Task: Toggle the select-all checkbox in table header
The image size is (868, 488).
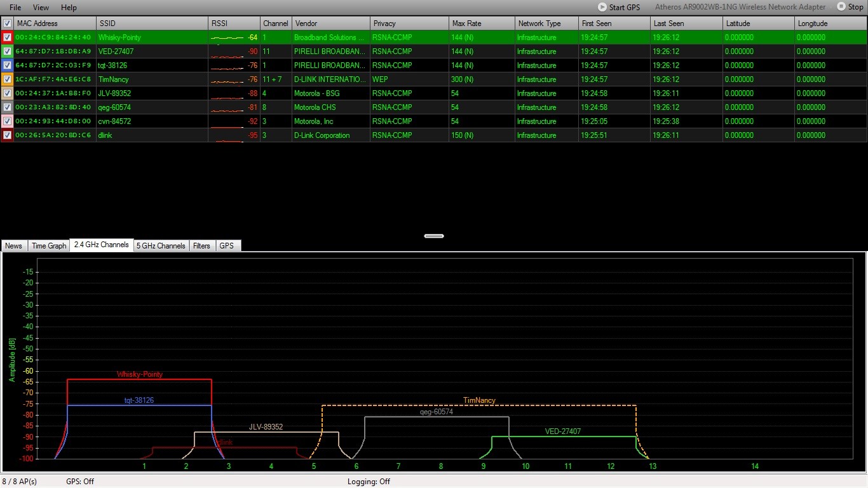Action: point(7,24)
